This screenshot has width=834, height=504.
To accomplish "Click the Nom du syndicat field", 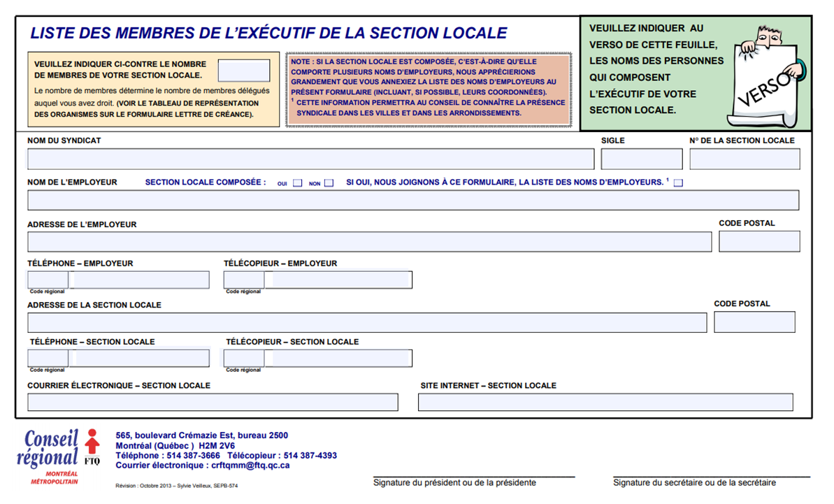I will (310, 159).
